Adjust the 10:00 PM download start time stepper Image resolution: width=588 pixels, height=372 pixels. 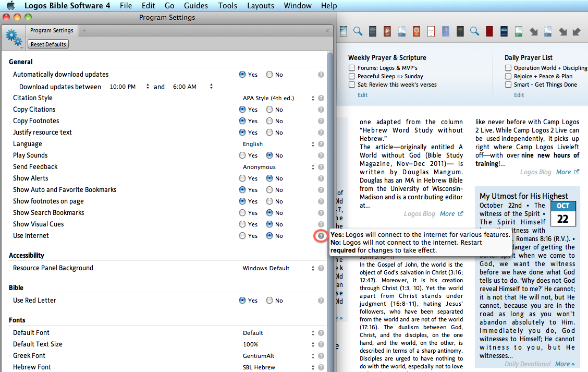click(148, 86)
